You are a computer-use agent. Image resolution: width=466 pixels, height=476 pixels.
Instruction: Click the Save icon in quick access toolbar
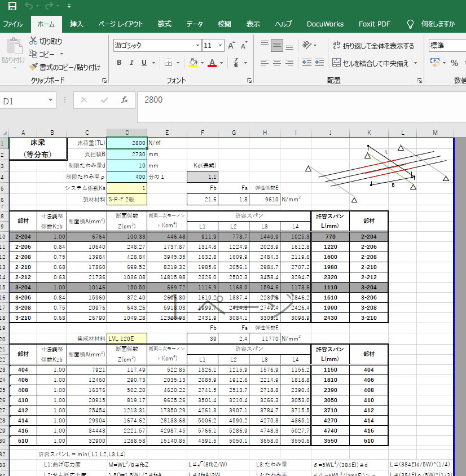tap(12, 6)
